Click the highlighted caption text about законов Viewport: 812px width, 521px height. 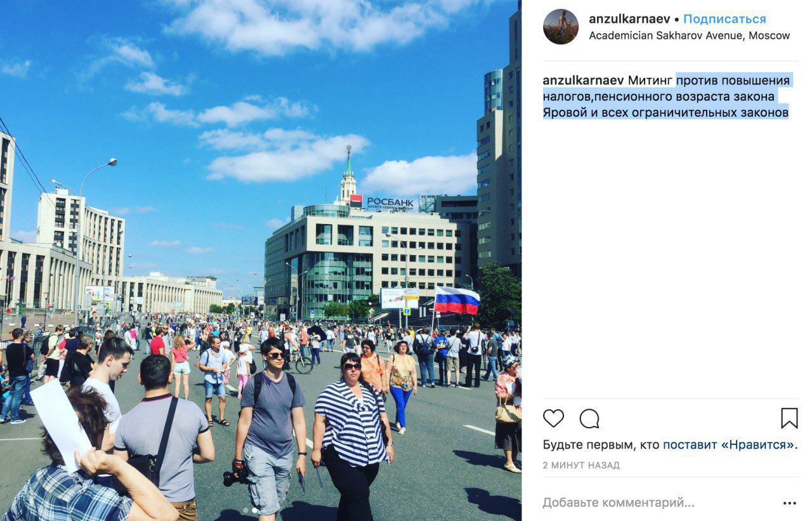point(666,96)
